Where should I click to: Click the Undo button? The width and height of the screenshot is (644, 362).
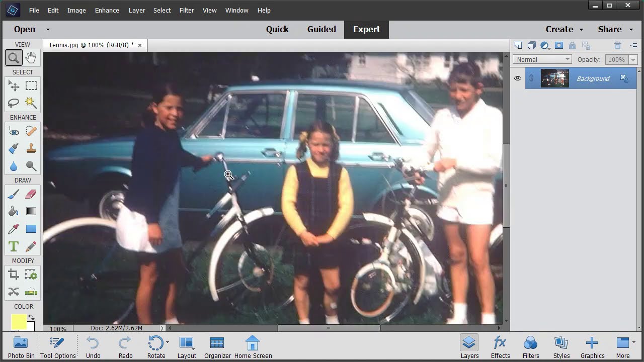coord(93,346)
